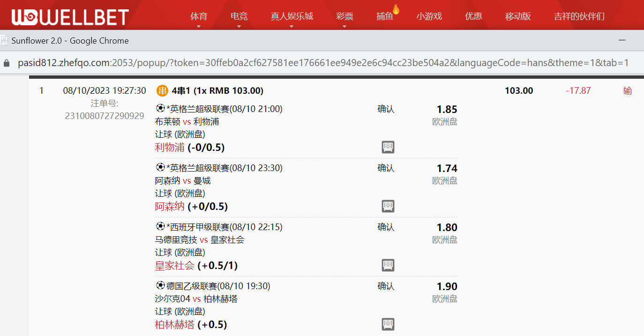The image size is (644, 336).
Task: Click the 布莱顿 vs 利物浦 match line
Action: click(x=187, y=121)
